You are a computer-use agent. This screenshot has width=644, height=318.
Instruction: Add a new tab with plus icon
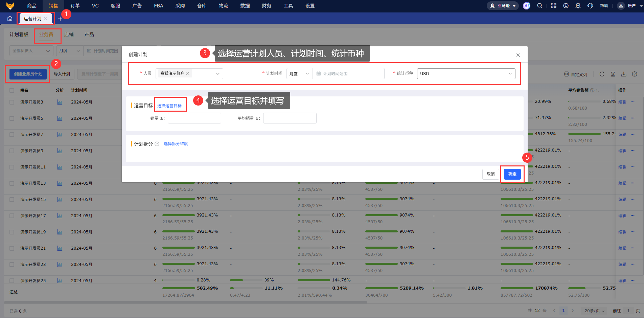60,19
